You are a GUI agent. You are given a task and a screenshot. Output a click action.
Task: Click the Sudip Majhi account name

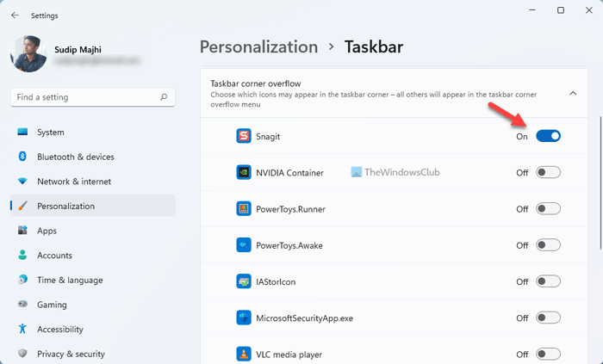pyautogui.click(x=78, y=50)
